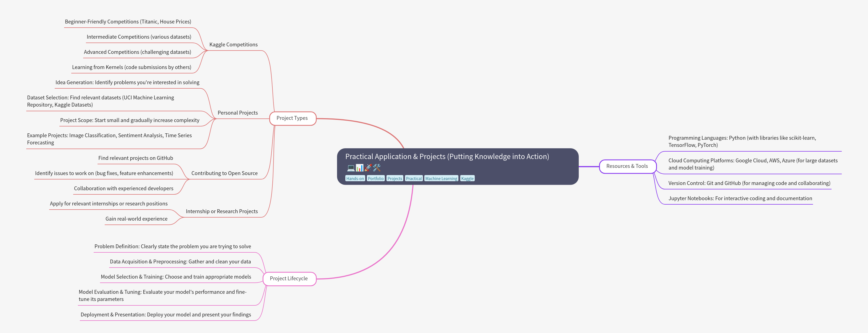868x333 pixels.
Task: Click 'Version Control: Git and GitHub' leaf
Action: coord(749,183)
